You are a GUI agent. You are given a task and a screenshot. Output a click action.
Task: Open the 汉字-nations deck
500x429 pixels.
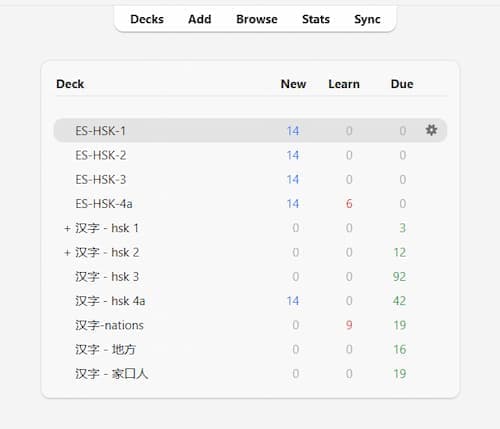109,325
